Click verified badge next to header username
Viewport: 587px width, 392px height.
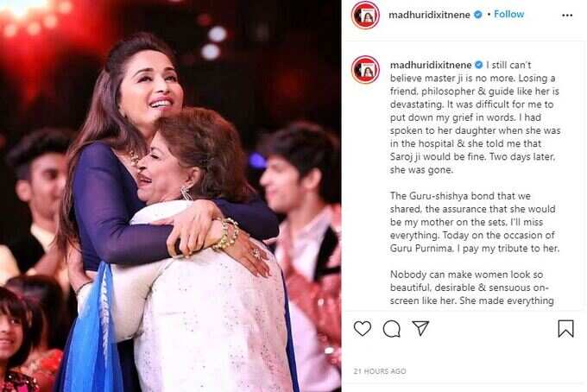point(478,15)
